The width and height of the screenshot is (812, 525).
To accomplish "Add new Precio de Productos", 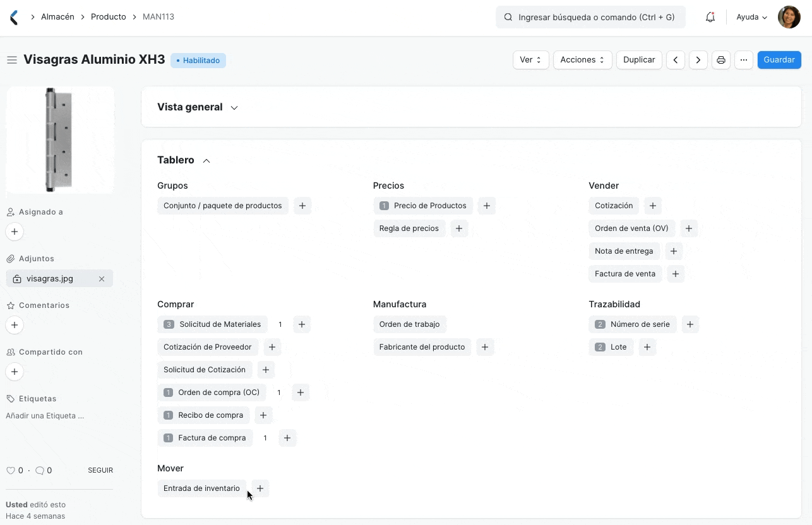I will pyautogui.click(x=486, y=206).
